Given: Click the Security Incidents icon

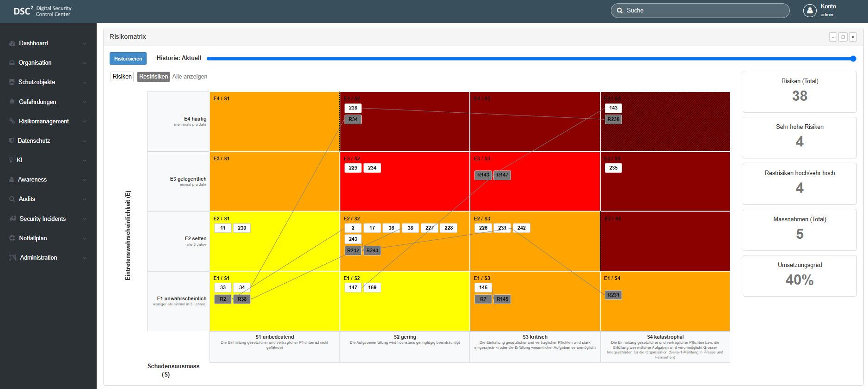Looking at the screenshot, I should coord(12,219).
